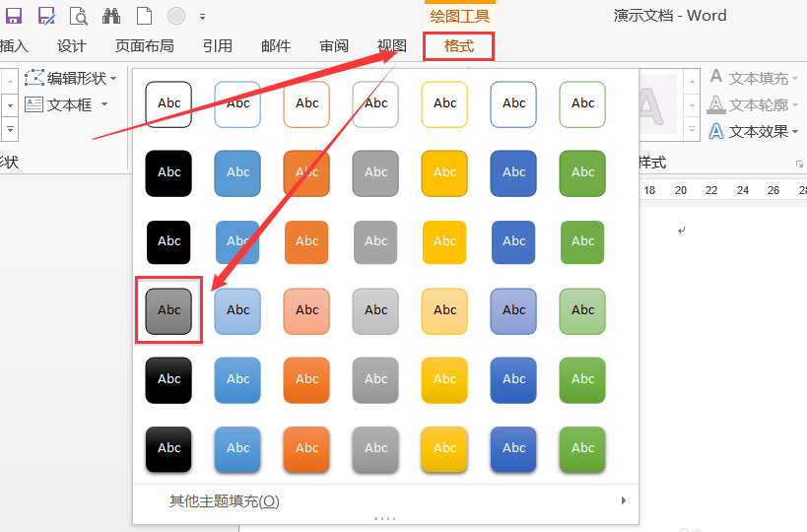Pick third-row flat gray Abc style
807x532 pixels.
point(375,242)
